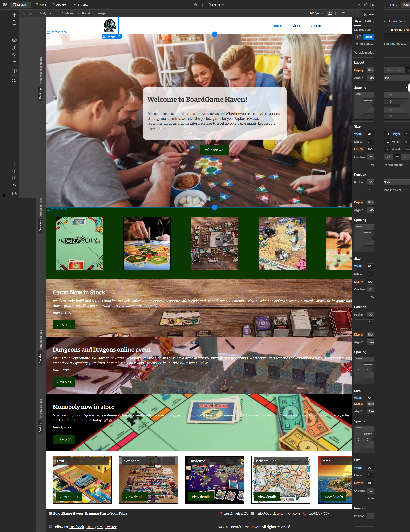Open the Insights tab
The height and width of the screenshot is (532, 410).
81,5
